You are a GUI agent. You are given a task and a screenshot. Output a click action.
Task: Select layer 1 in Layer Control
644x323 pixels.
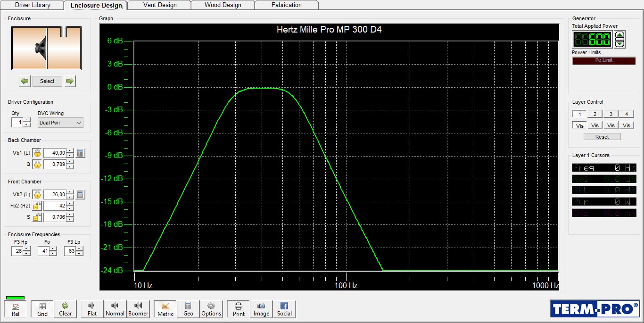[x=579, y=114]
